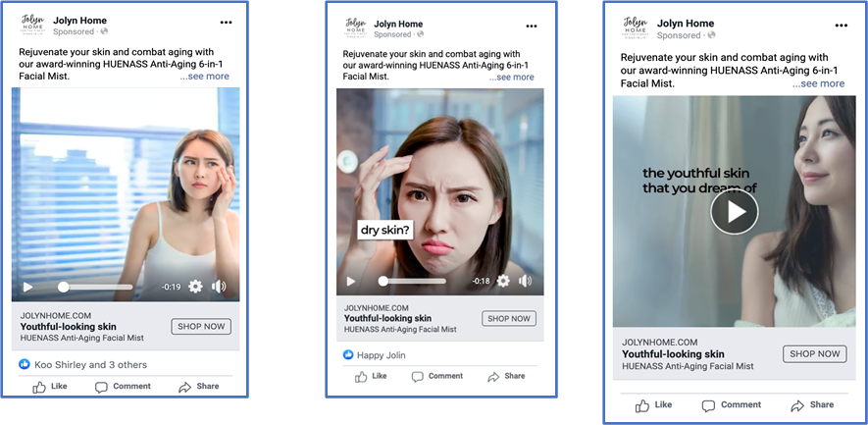Click Youthful-looking skin headline on third ad
Image resolution: width=868 pixels, height=425 pixels.
(673, 354)
